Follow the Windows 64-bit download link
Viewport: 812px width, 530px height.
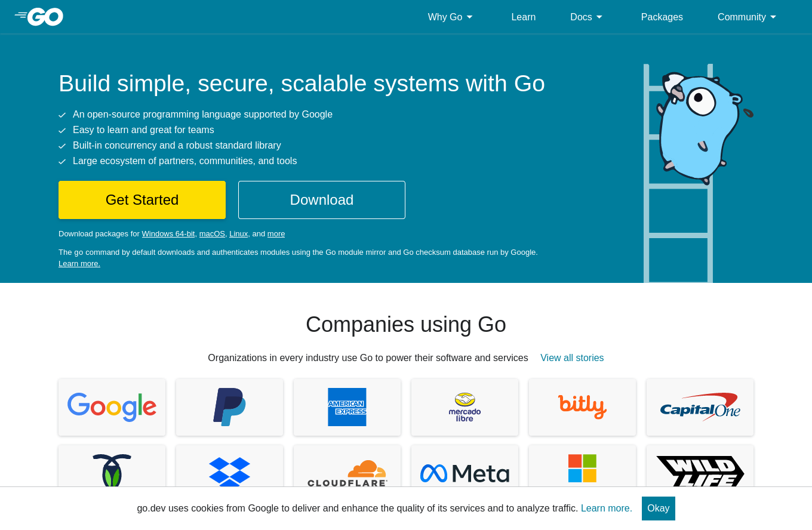pyautogui.click(x=168, y=234)
